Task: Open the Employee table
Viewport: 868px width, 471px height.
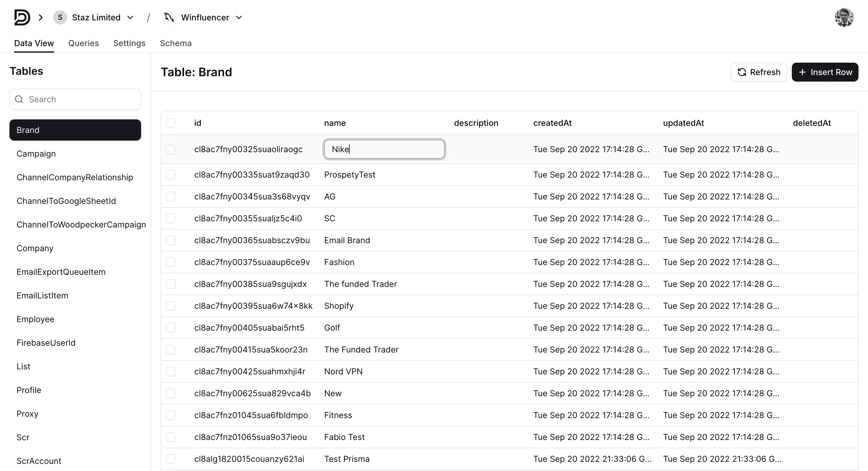Action: pos(35,319)
